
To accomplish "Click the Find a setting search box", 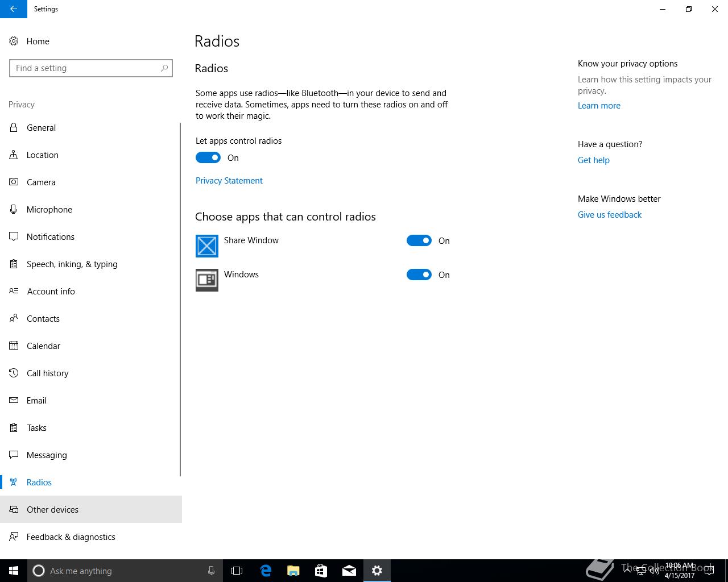I will pyautogui.click(x=91, y=68).
